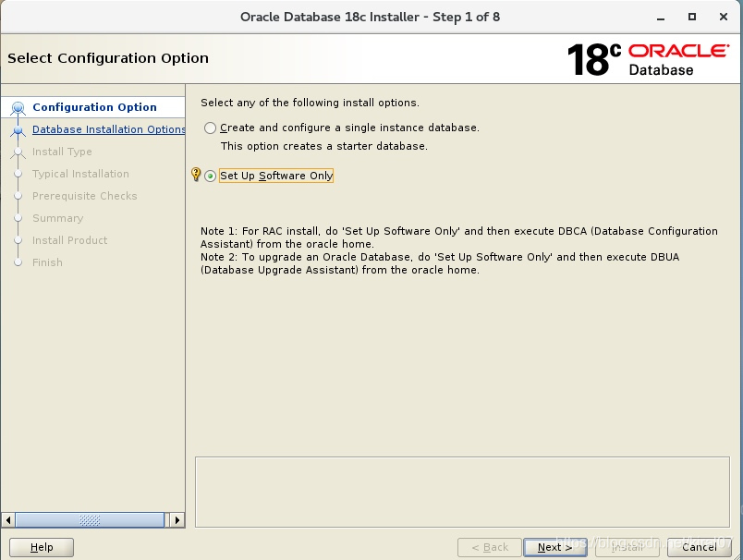The height and width of the screenshot is (560, 743).
Task: Click the 'Summary' step label
Action: tap(58, 218)
